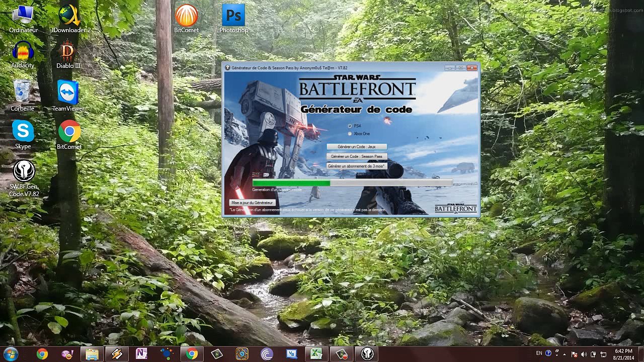Click Générer un Code : Season Pass
This screenshot has width=644, height=362.
tap(357, 156)
